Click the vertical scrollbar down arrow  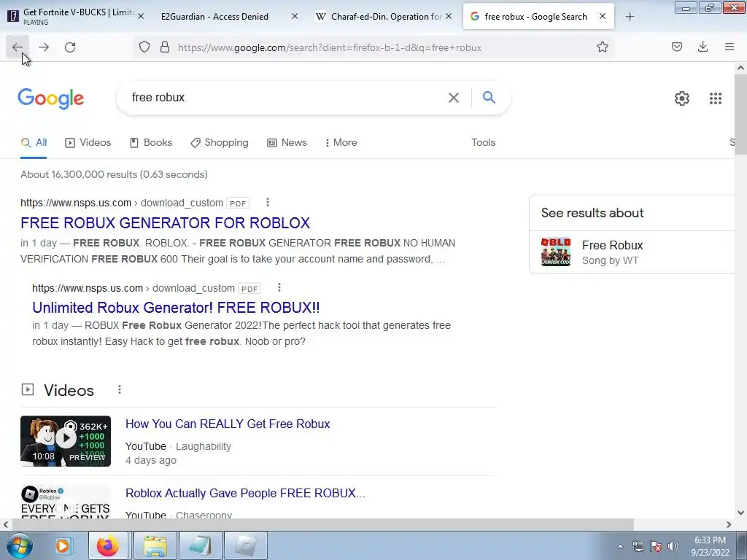click(740, 513)
